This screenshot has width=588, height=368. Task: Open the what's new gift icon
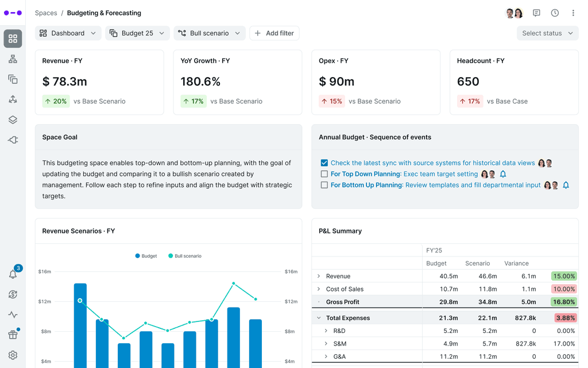(13, 335)
